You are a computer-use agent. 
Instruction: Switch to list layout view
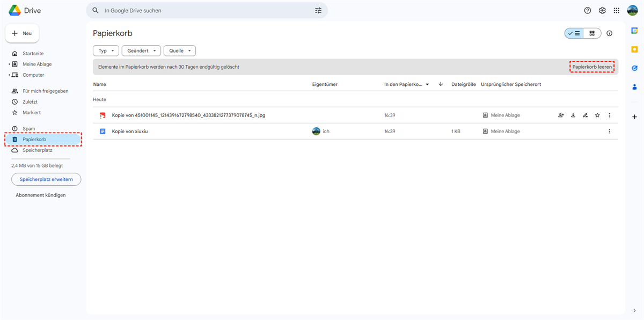coord(574,33)
